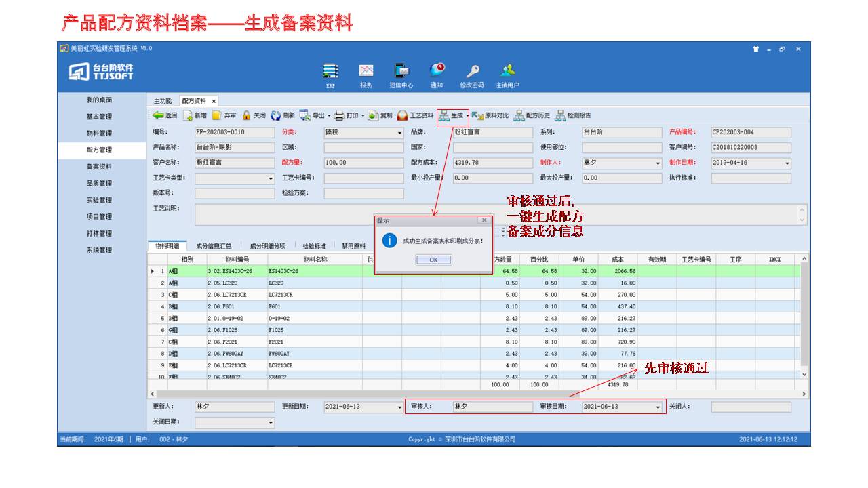This screenshot has height=488, width=868.
Task: Switch to 成分明细分项 tab
Action: click(x=267, y=246)
